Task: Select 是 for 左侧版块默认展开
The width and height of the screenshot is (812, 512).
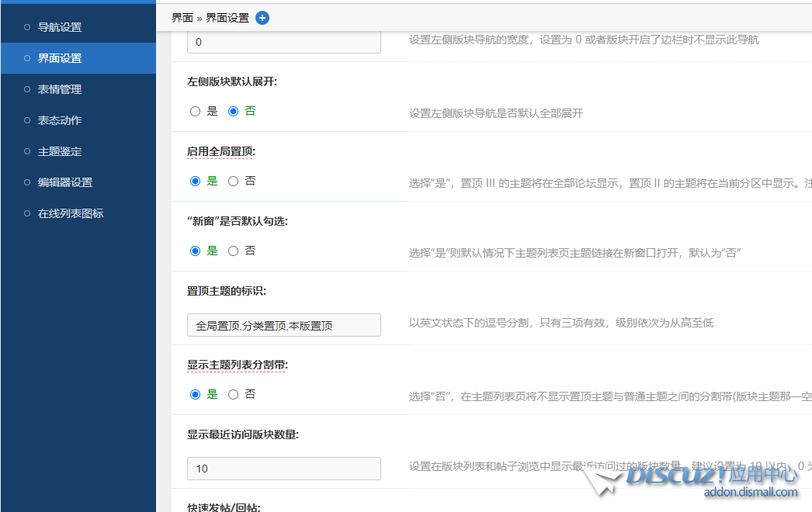Action: [196, 112]
